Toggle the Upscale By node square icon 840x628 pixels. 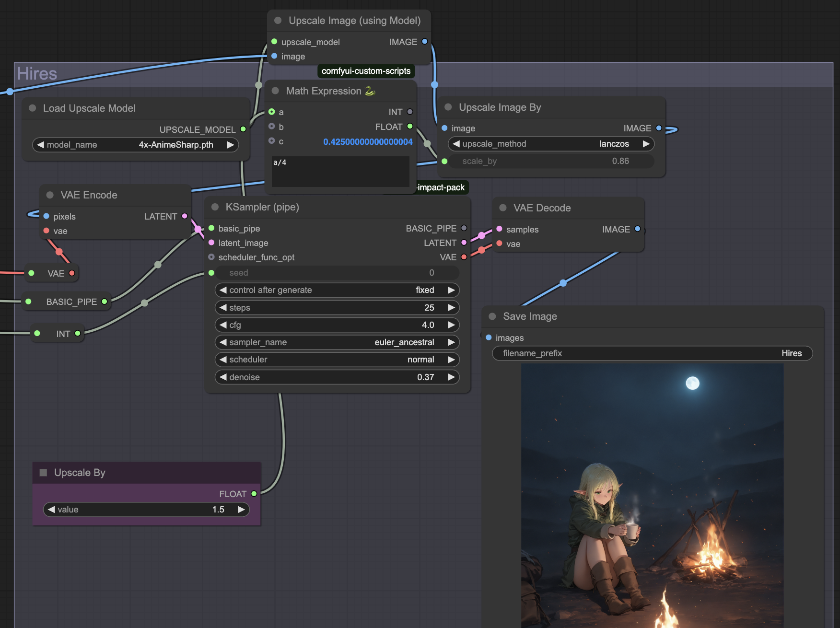point(44,473)
